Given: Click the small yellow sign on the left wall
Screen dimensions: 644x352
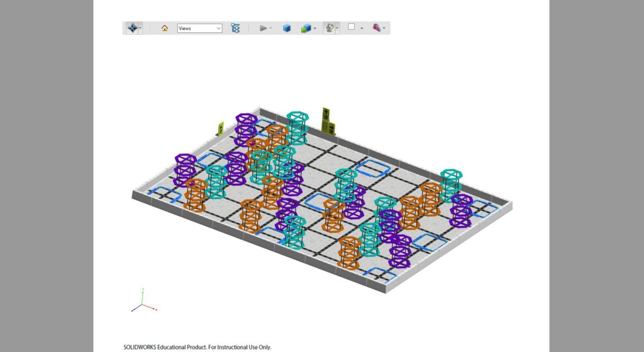Looking at the screenshot, I should click(x=221, y=128).
